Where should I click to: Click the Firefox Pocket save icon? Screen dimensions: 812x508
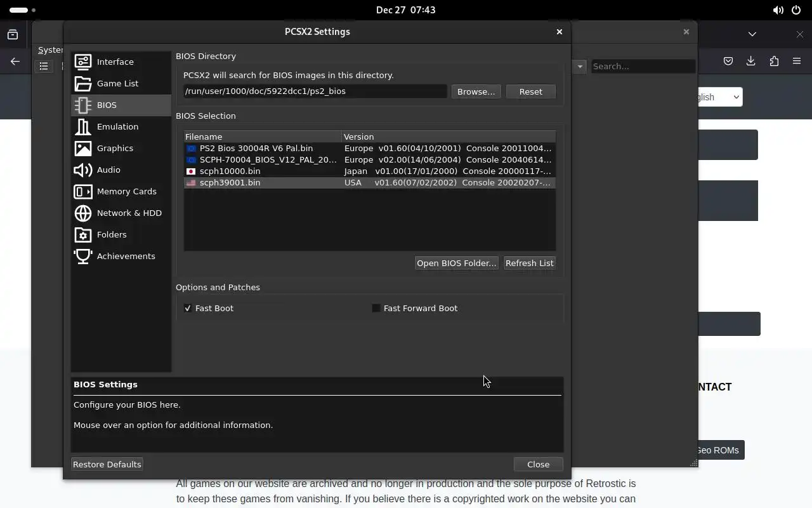tap(728, 61)
